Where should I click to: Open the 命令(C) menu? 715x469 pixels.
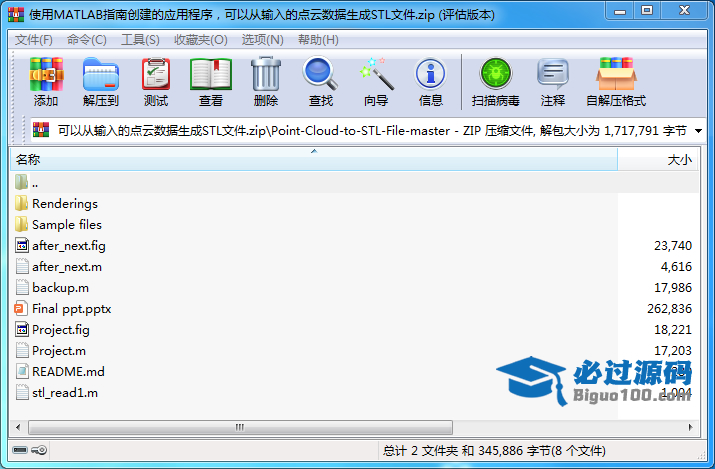[x=87, y=40]
